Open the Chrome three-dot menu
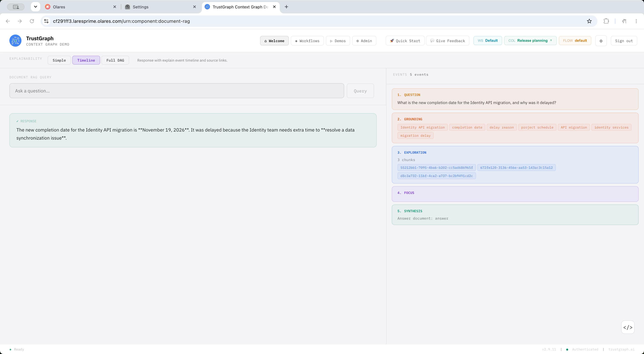The width and height of the screenshot is (644, 354). tap(636, 21)
